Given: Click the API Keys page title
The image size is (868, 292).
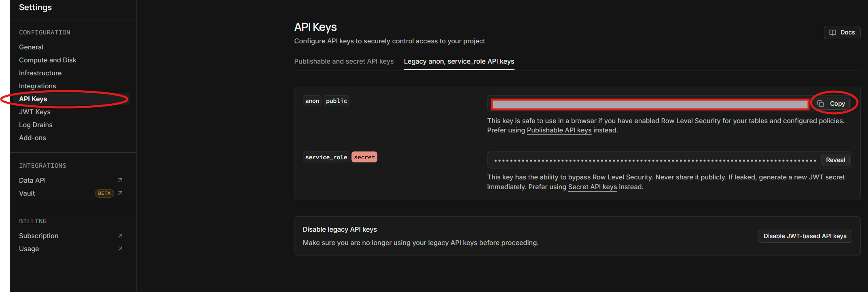Looking at the screenshot, I should pos(315,27).
